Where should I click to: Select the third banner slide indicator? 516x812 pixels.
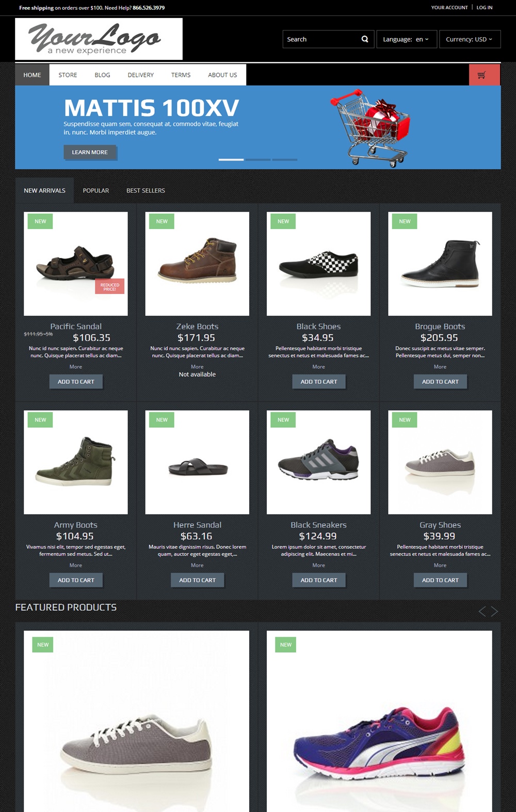285,160
